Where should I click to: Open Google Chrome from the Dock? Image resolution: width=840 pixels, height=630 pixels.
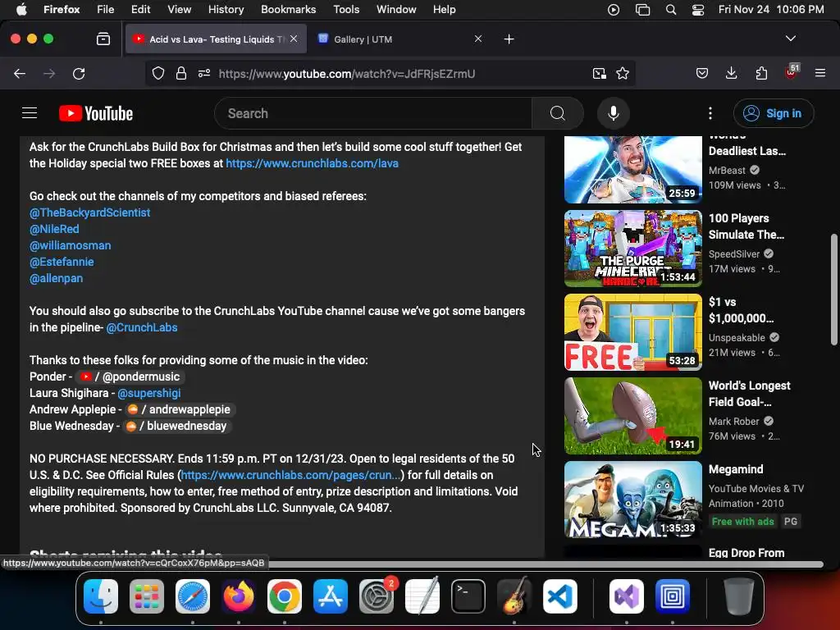[285, 596]
